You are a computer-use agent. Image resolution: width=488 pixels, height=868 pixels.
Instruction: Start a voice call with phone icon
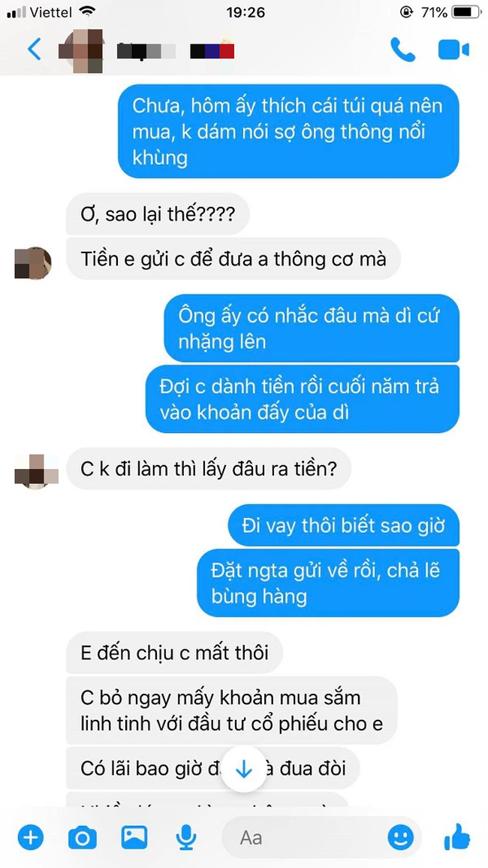[403, 50]
